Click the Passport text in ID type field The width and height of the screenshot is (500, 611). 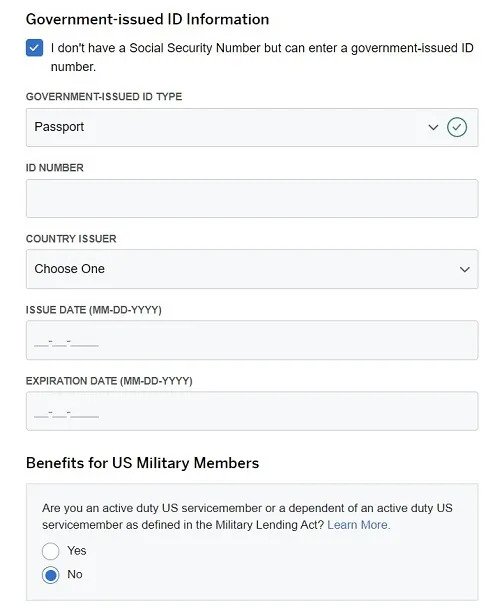59,127
